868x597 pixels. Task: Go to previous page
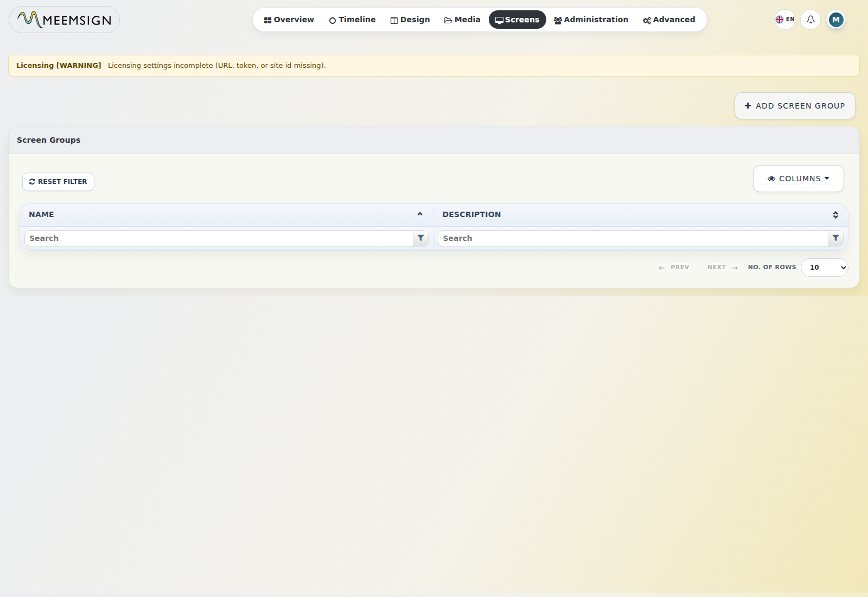click(674, 268)
